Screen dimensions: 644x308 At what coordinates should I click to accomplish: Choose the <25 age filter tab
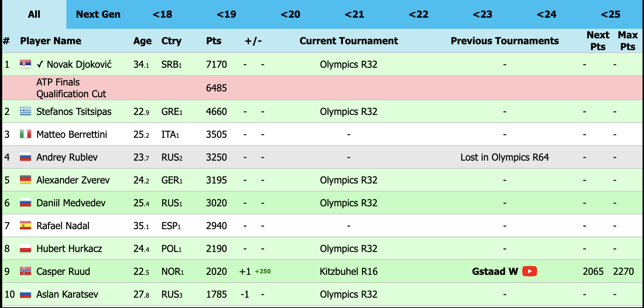pyautogui.click(x=610, y=14)
